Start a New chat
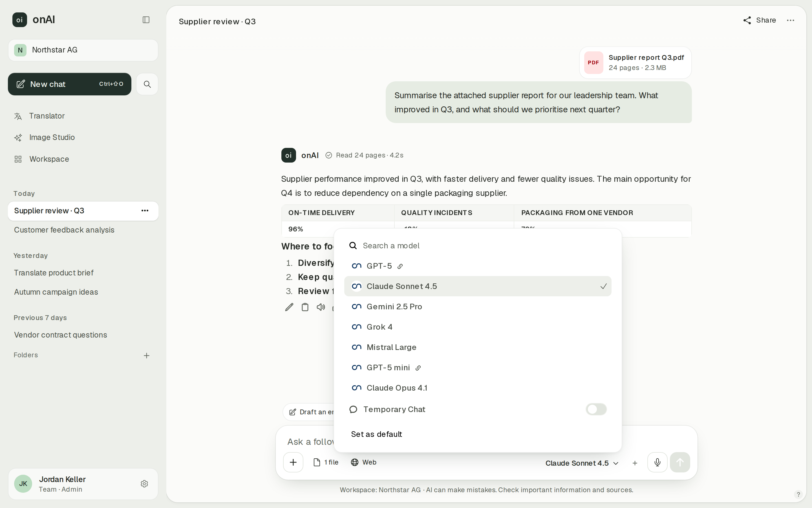 pyautogui.click(x=69, y=84)
